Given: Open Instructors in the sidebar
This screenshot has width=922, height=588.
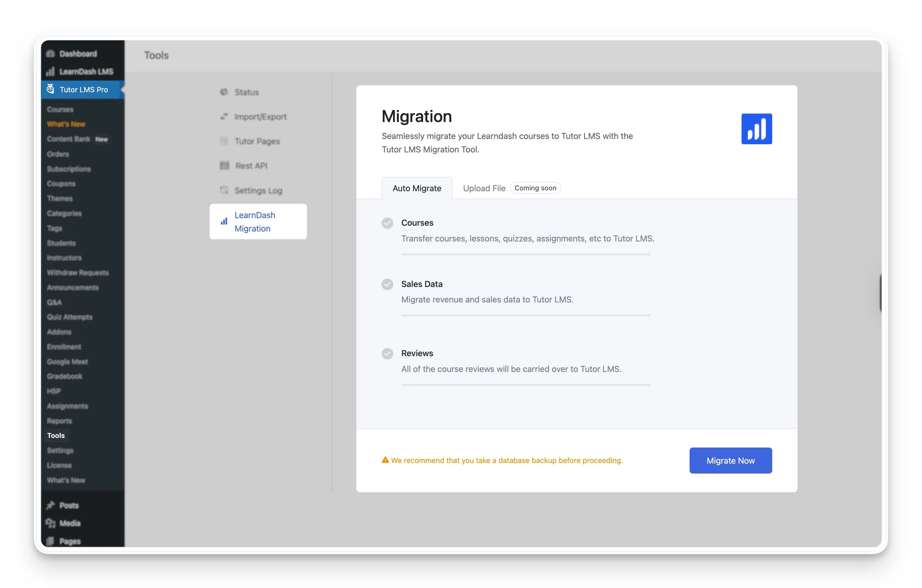Looking at the screenshot, I should (64, 258).
